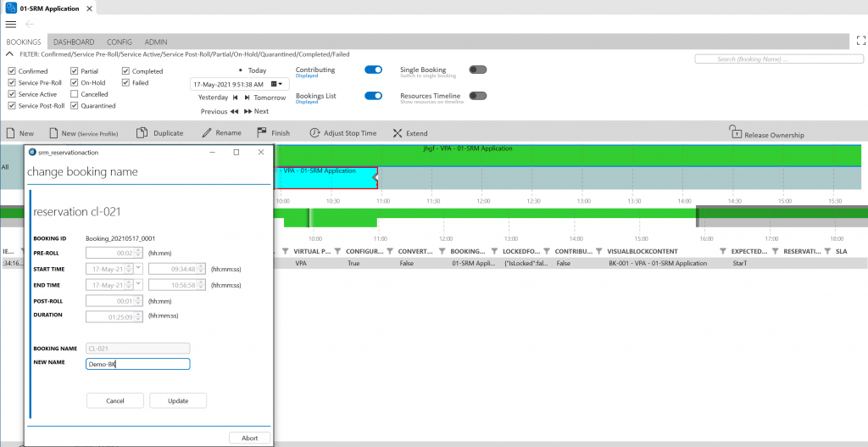Image resolution: width=868 pixels, height=447 pixels.
Task: Click the Extend toolbar icon
Action: point(397,133)
